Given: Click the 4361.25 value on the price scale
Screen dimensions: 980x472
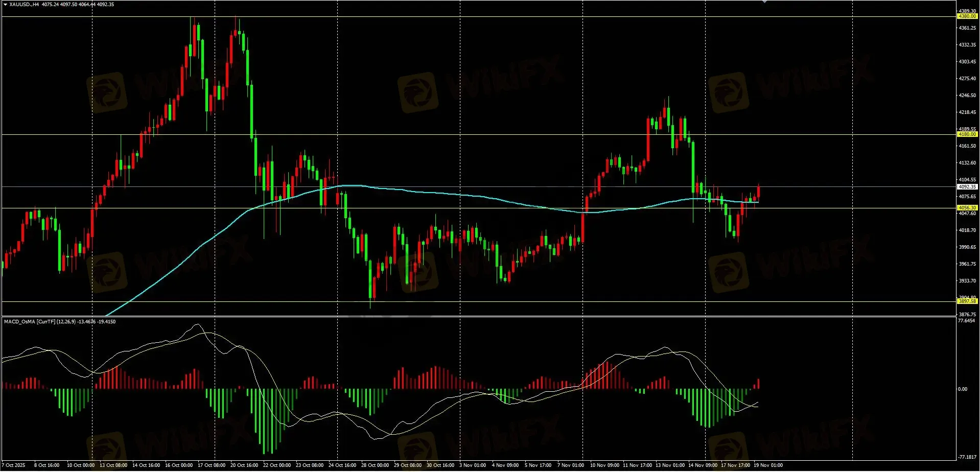Looking at the screenshot, I should [x=967, y=28].
